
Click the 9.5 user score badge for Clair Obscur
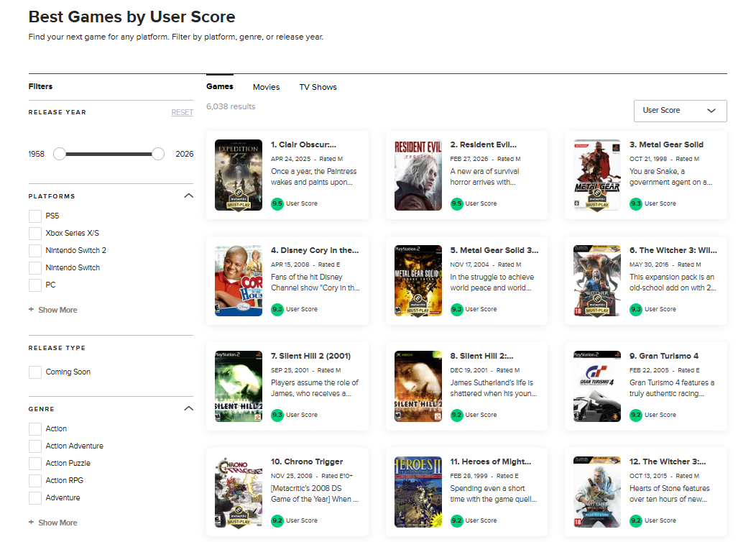click(277, 203)
